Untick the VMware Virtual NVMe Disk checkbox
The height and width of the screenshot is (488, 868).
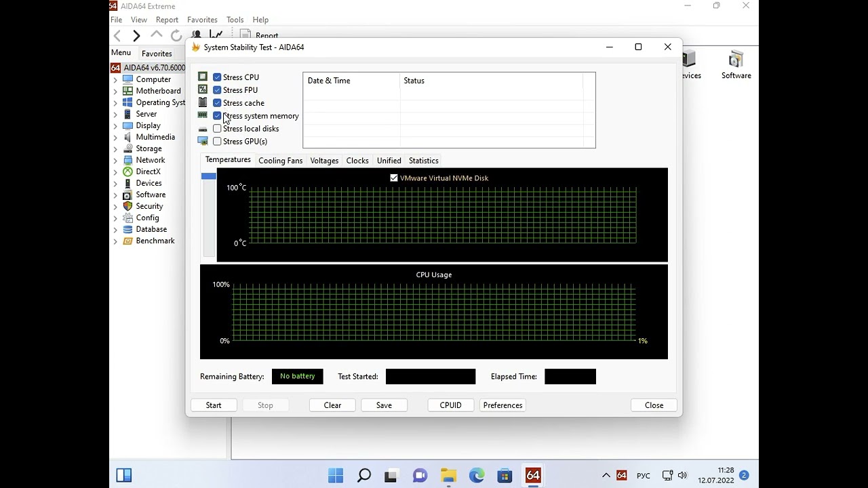click(x=394, y=178)
